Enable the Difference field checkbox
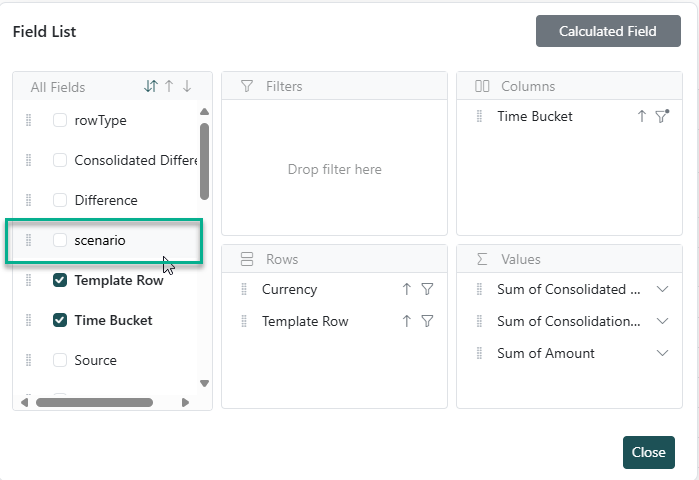Viewport: 699px width, 480px height. pyautogui.click(x=60, y=200)
